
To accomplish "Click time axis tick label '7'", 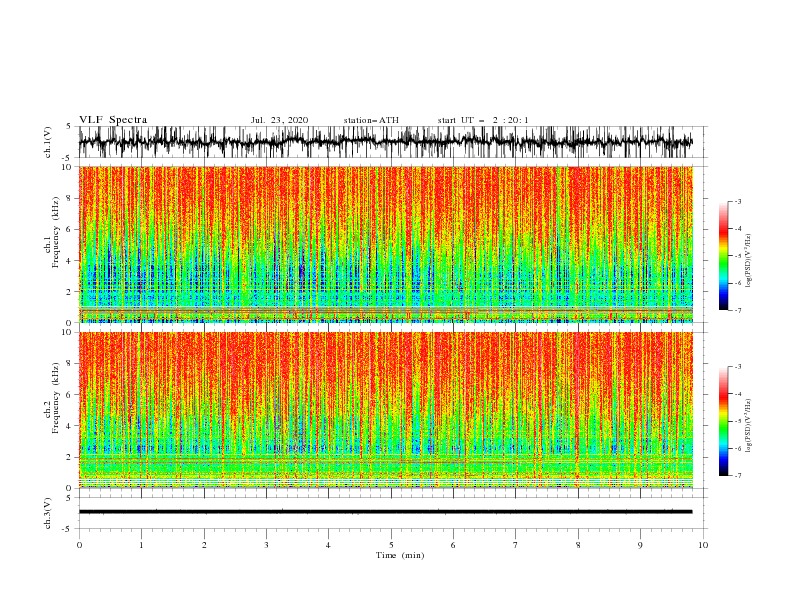I will point(516,545).
